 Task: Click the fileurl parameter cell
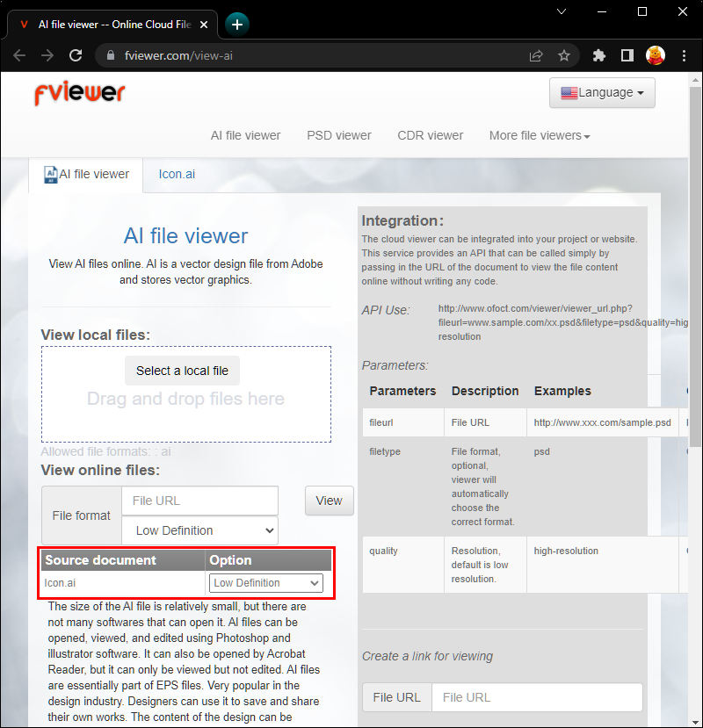pos(403,422)
